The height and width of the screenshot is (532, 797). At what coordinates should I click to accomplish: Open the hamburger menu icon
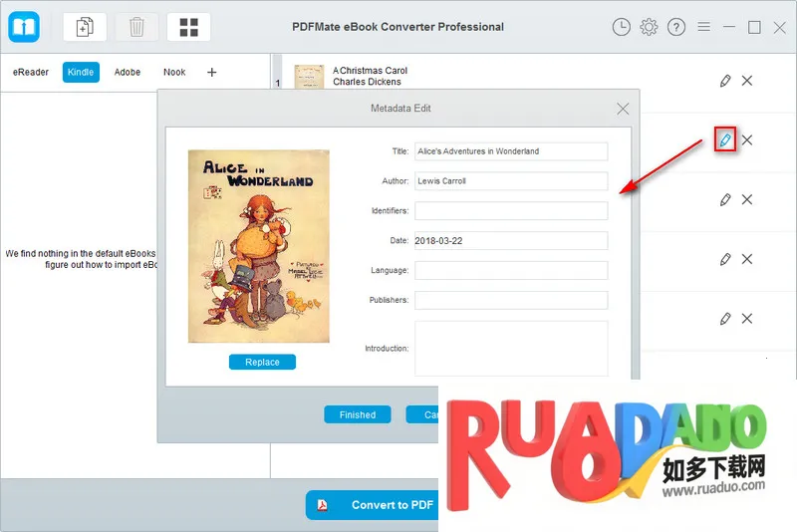[x=704, y=27]
